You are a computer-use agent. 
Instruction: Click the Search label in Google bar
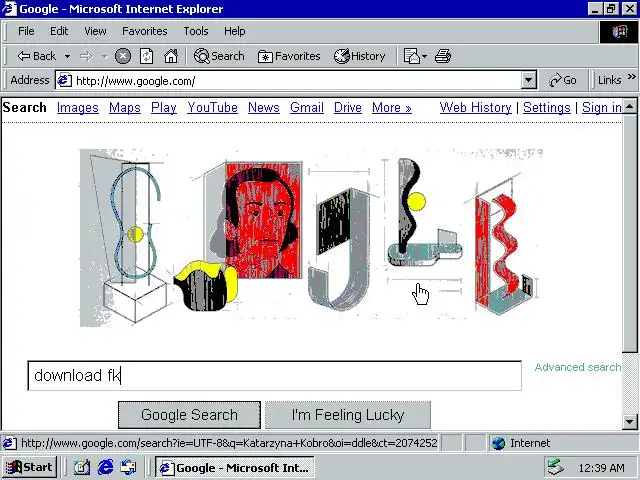24,107
